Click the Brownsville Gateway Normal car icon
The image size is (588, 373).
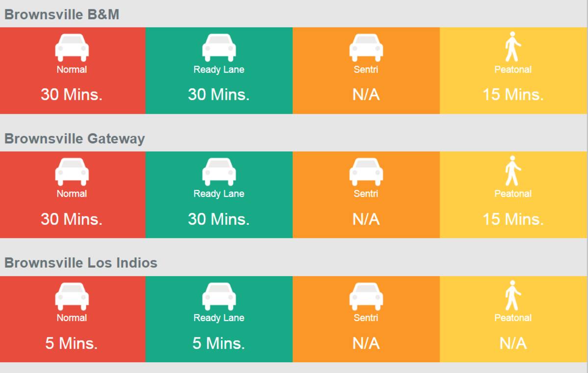pyautogui.click(x=72, y=172)
